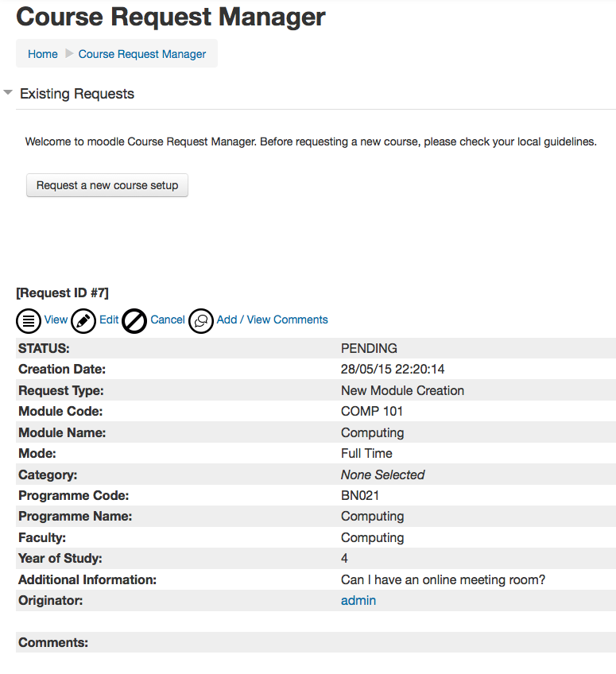Open the View text link
The height and width of the screenshot is (674, 616).
point(56,320)
